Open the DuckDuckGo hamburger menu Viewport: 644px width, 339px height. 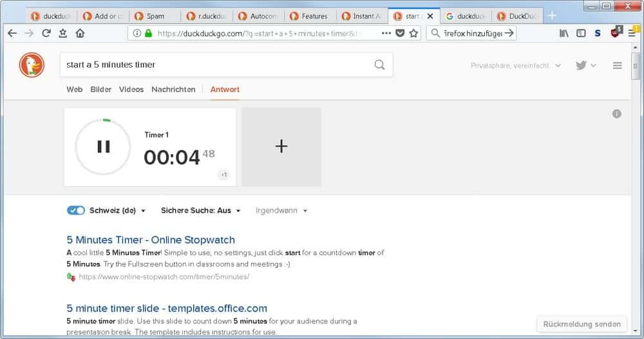point(617,65)
